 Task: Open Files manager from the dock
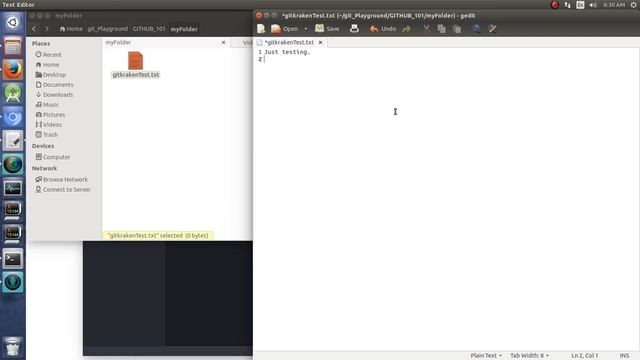(13, 46)
